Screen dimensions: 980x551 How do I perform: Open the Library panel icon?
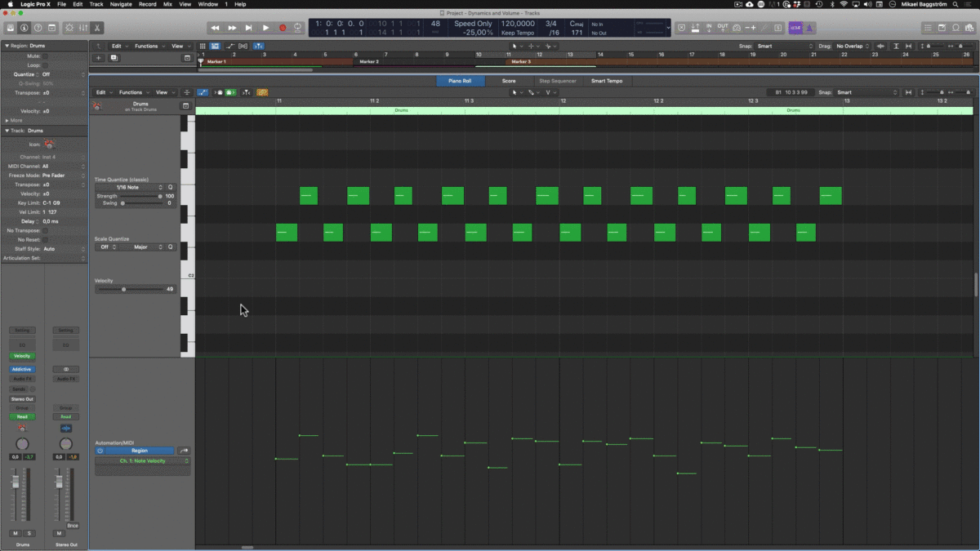click(x=11, y=28)
